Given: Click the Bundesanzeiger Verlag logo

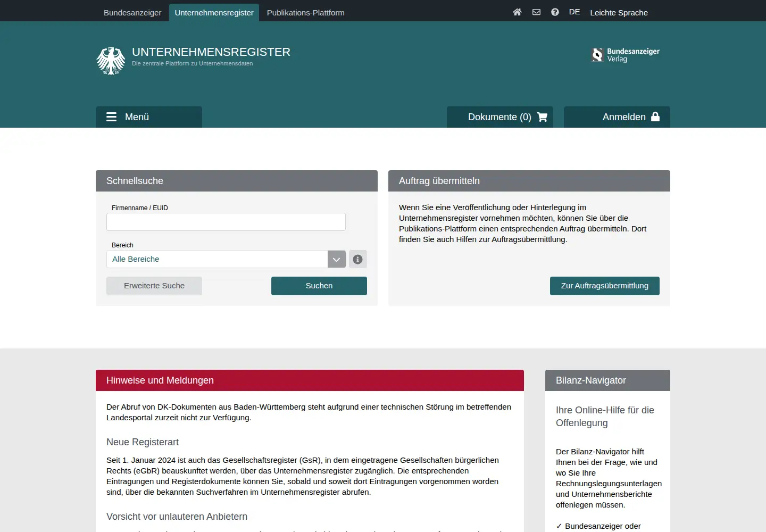Looking at the screenshot, I should point(626,55).
